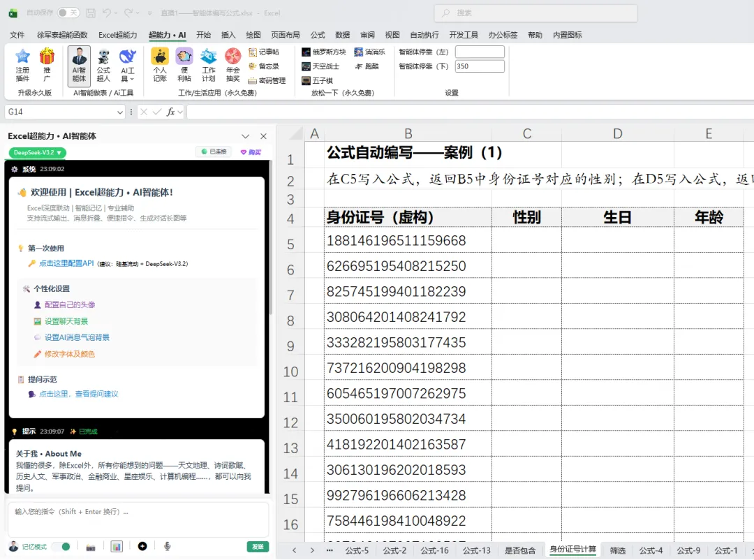Click the fx insert function icon

tap(170, 112)
